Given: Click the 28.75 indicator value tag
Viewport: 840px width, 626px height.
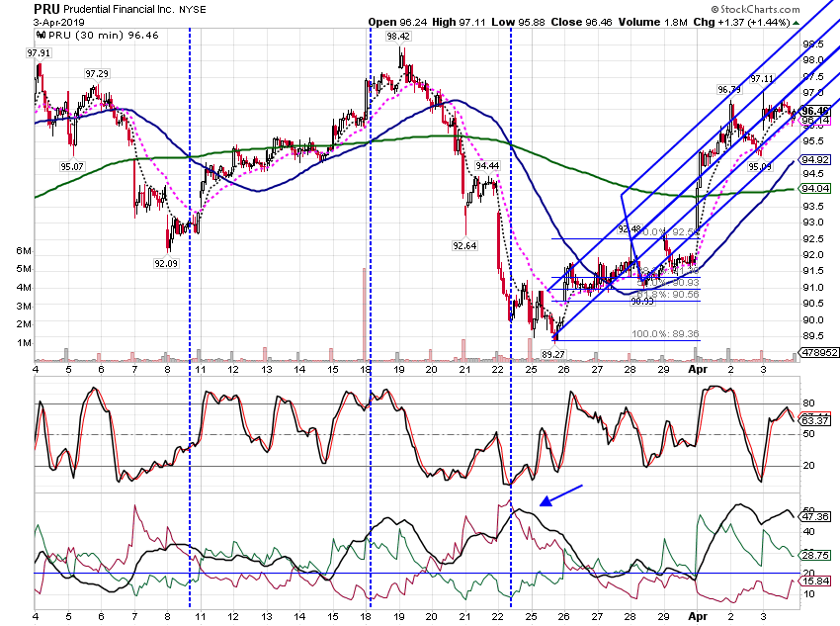Looking at the screenshot, I should (x=815, y=555).
